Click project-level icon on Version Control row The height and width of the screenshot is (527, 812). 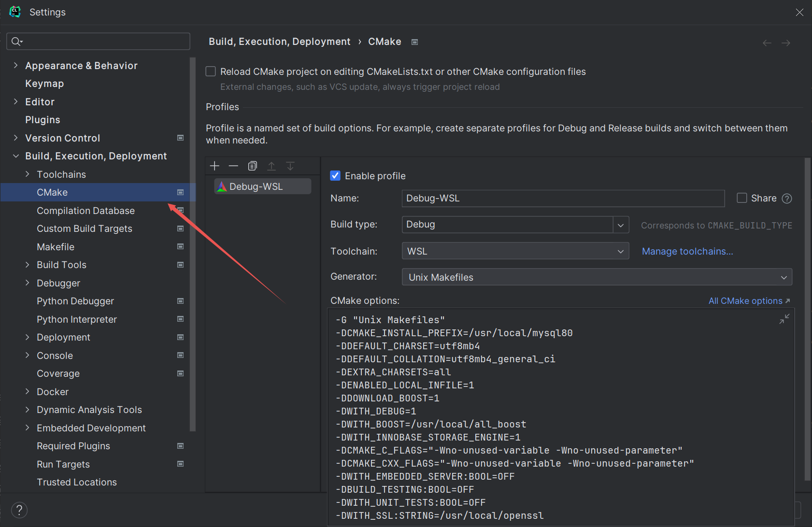pos(181,138)
